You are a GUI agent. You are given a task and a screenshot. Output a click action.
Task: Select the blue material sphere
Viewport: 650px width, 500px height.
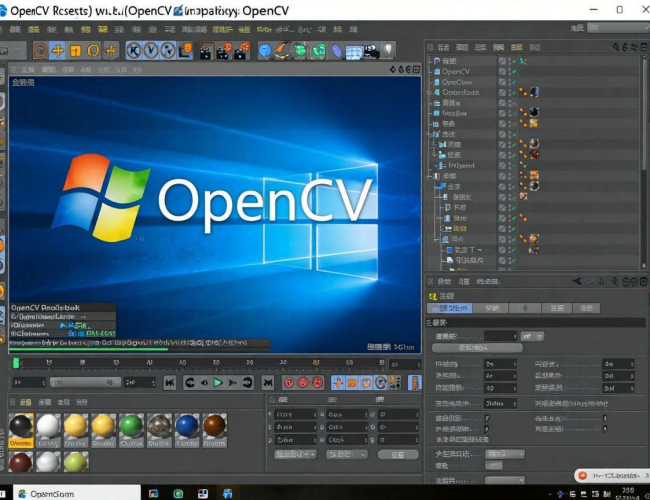point(187,426)
